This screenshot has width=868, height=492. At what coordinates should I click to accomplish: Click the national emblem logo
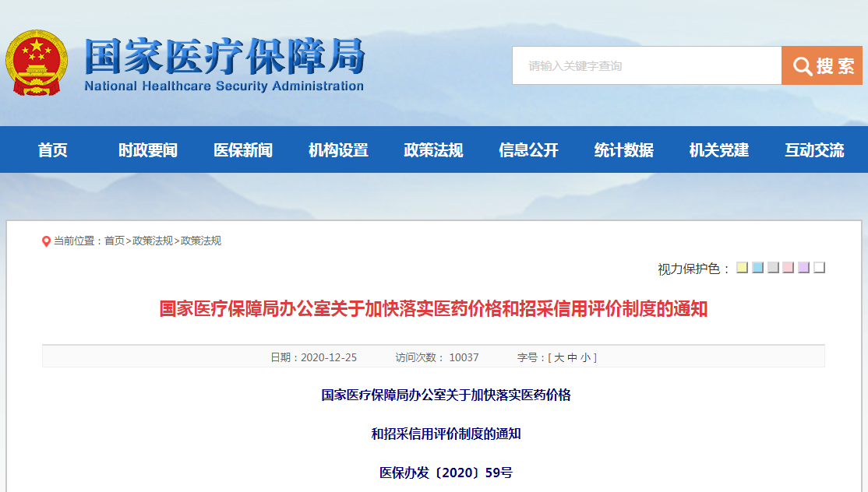[x=37, y=63]
